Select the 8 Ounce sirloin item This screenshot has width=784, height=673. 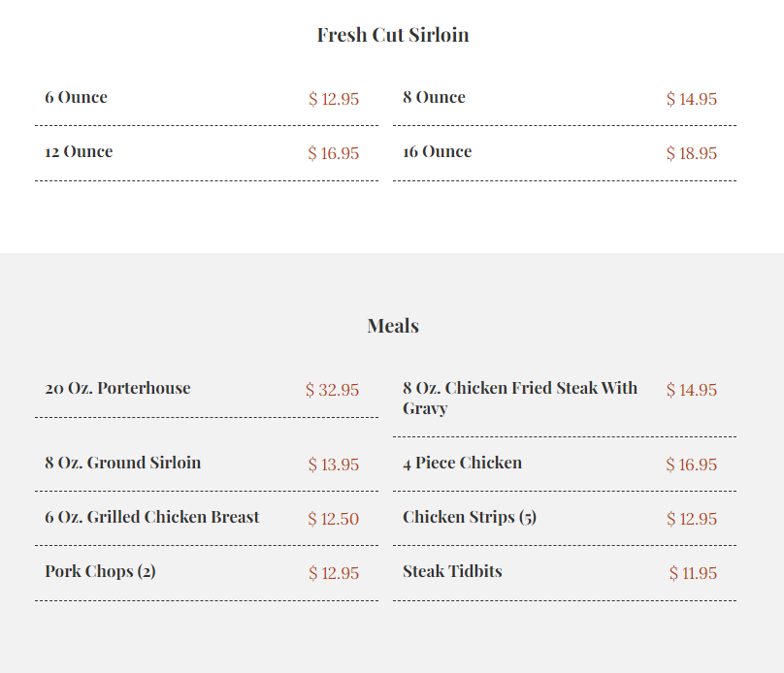coord(434,97)
